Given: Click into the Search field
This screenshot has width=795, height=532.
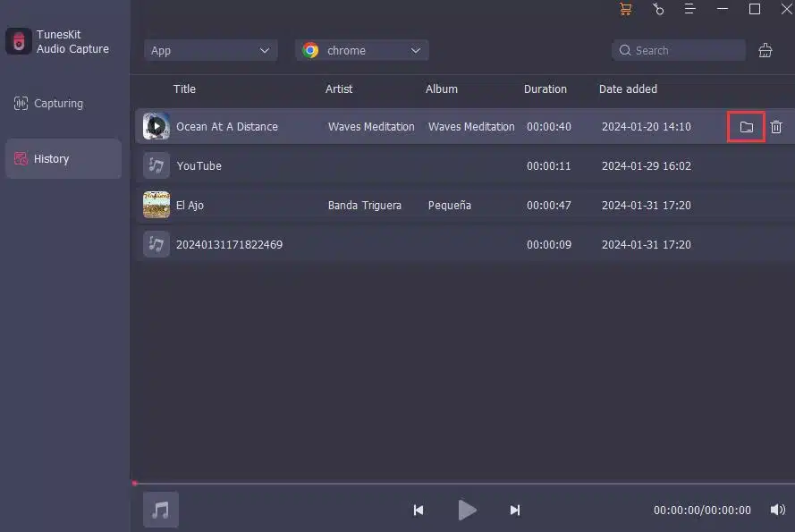Looking at the screenshot, I should pyautogui.click(x=679, y=50).
